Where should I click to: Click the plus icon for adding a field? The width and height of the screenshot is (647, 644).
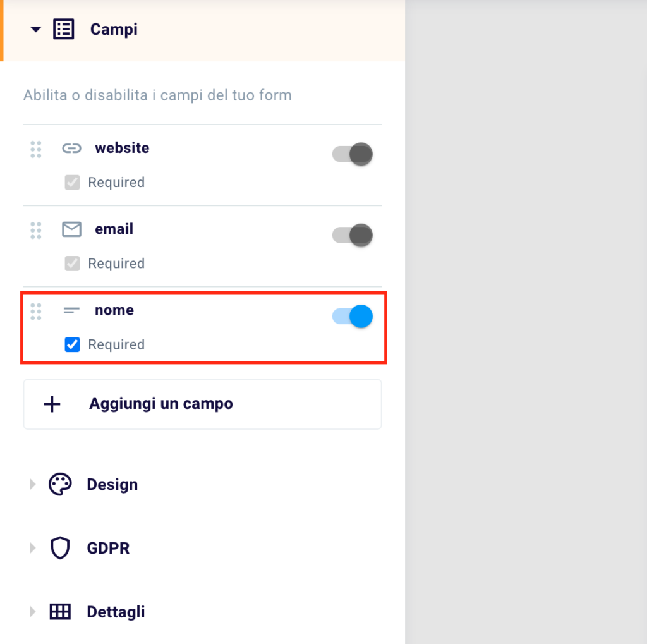click(x=52, y=404)
